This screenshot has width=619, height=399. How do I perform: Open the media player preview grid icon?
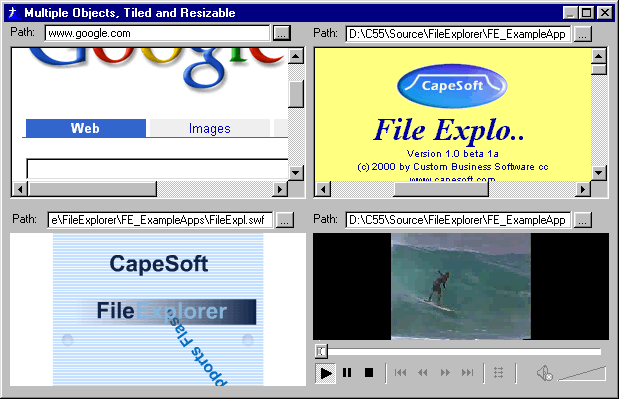pos(499,373)
